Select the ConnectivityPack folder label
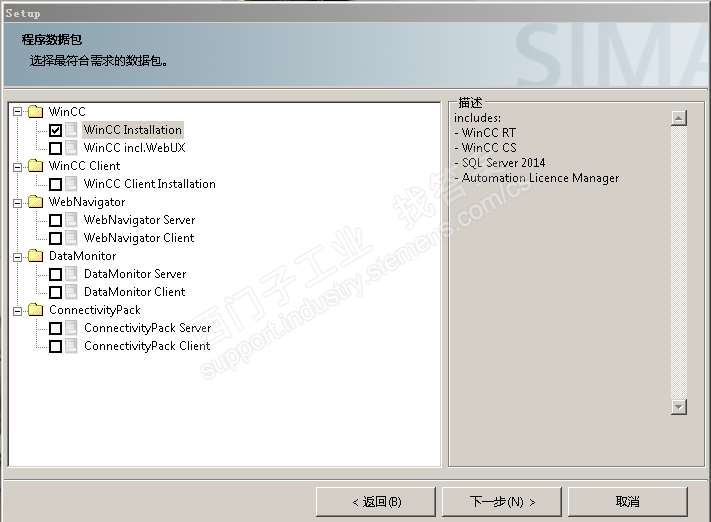Screen dimensions: 711x522 point(95,310)
